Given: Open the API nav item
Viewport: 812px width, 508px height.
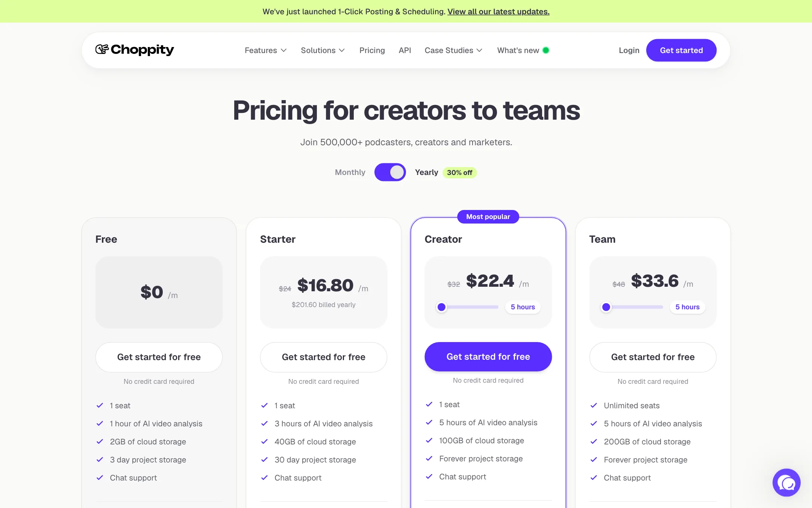Looking at the screenshot, I should pyautogui.click(x=404, y=50).
